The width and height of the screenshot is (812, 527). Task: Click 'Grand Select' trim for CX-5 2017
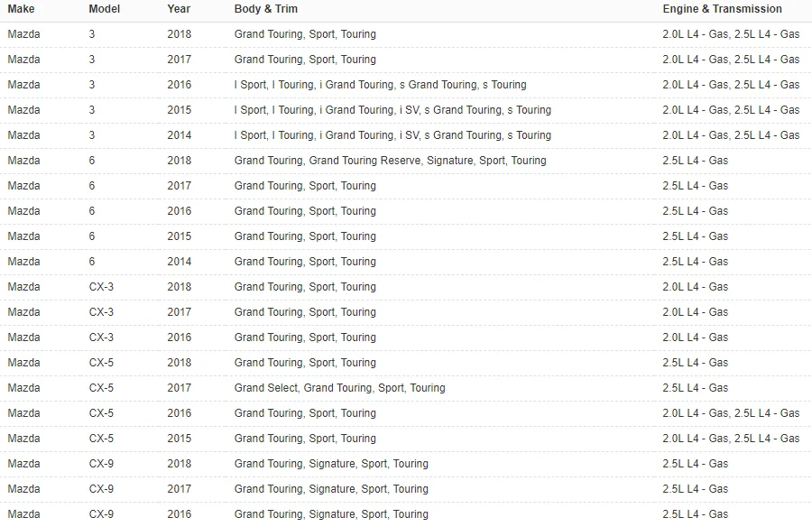pyautogui.click(x=266, y=388)
